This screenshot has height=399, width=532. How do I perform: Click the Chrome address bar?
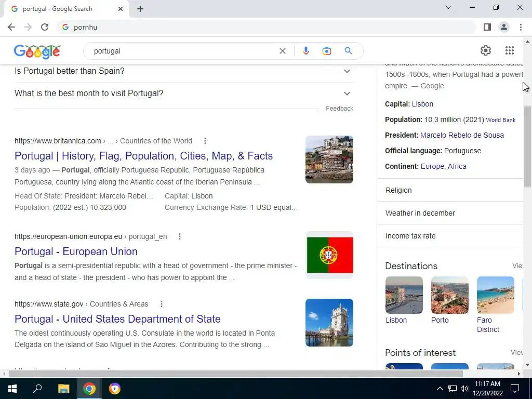pyautogui.click(x=267, y=27)
